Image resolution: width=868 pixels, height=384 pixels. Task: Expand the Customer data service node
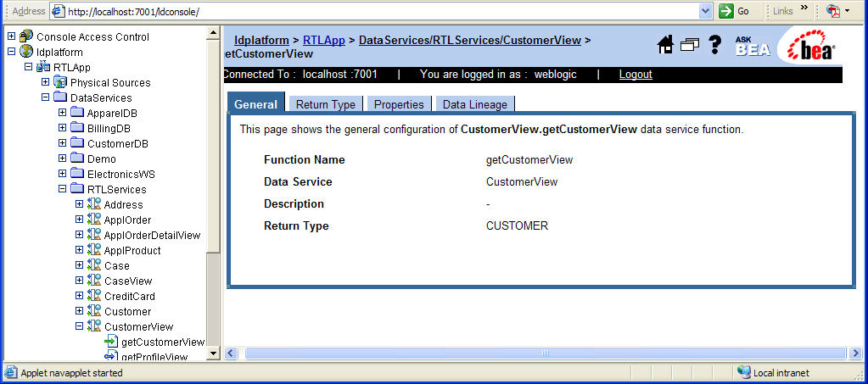coord(79,311)
